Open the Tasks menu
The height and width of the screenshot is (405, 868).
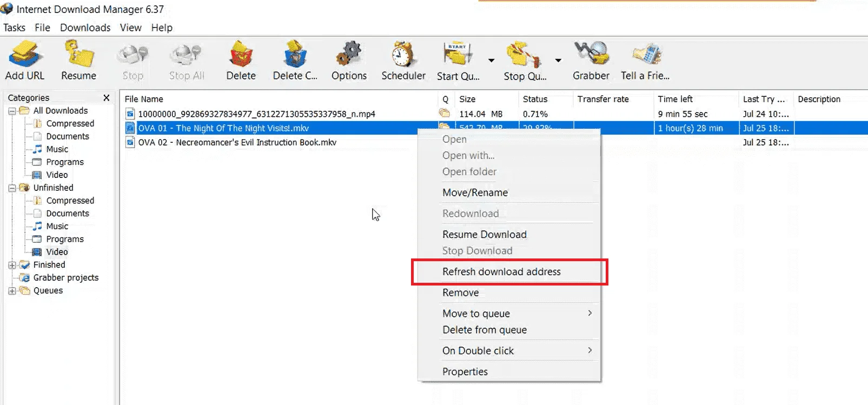[14, 28]
